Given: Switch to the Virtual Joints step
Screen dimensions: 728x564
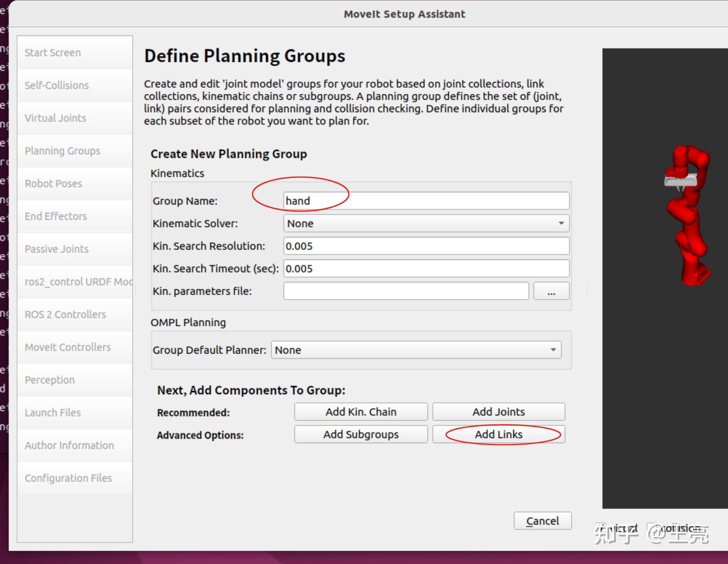Looking at the screenshot, I should tap(55, 118).
